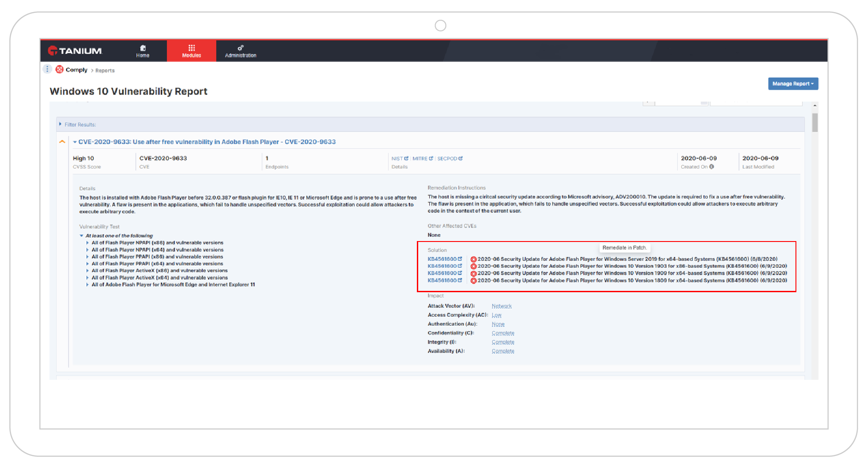
Task: Open the Modules menu
Action: (191, 51)
